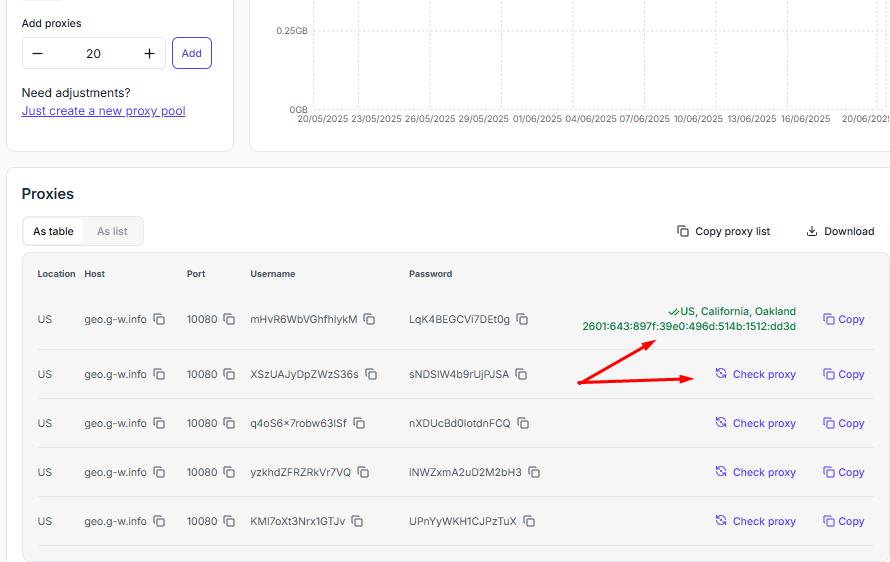Copy the full mHvR6WbVGhfhlykM proxy row
Screen dimensions: 890x562
point(843,319)
